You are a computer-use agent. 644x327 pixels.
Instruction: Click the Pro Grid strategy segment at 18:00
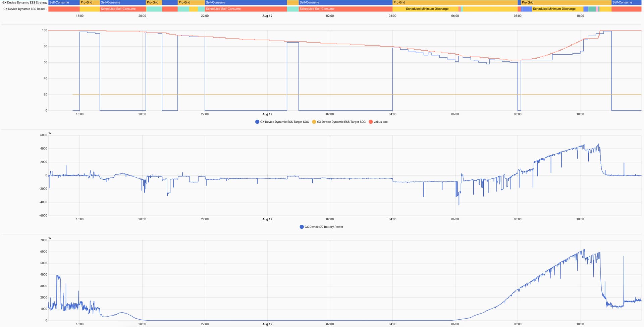(x=90, y=2)
